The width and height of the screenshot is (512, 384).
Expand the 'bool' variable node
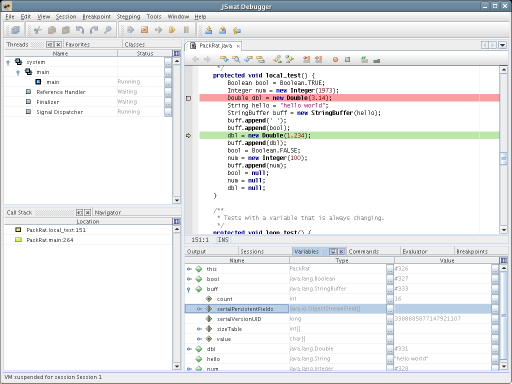(189, 279)
